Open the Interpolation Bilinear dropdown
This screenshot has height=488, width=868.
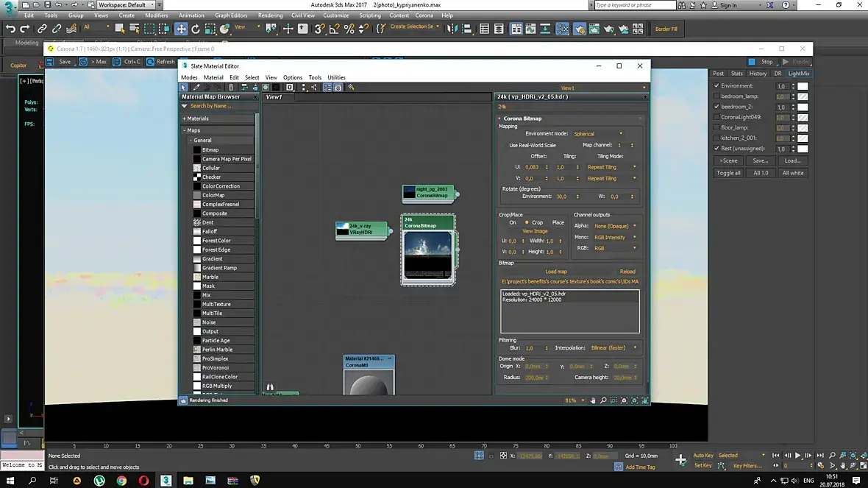(x=613, y=347)
